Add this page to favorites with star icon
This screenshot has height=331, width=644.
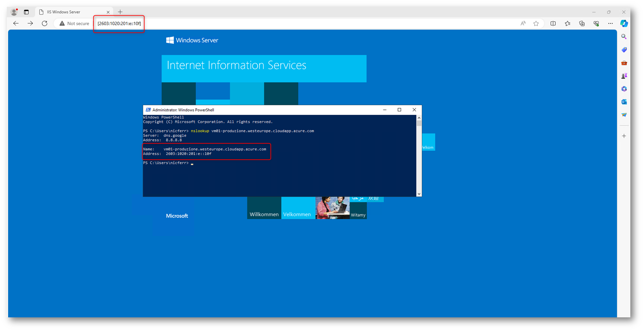click(x=536, y=23)
